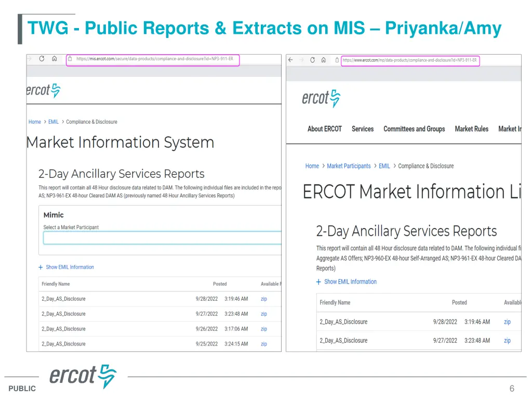
Task: Sort by Friendly Name in left table
Action: pyautogui.click(x=56, y=284)
